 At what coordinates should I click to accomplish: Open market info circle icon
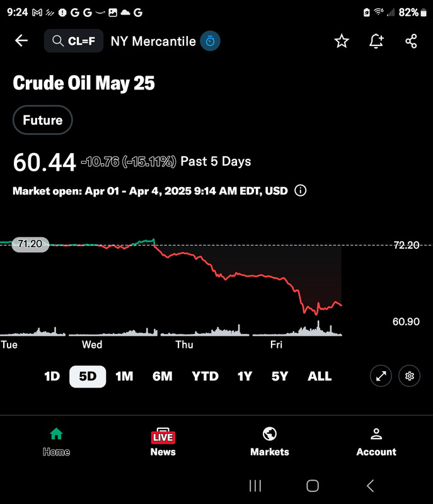click(301, 191)
